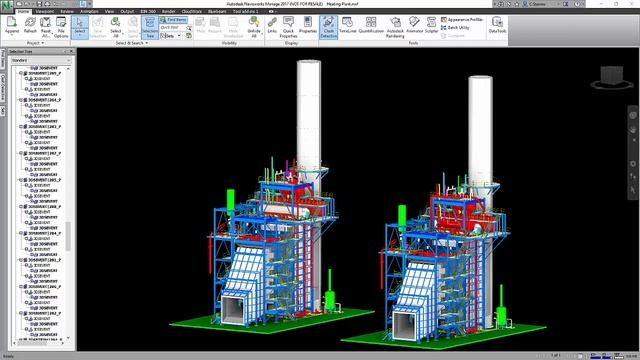Image resolution: width=640 pixels, height=360 pixels.
Task: Click the Help icon in title bar
Action: (x=578, y=4)
